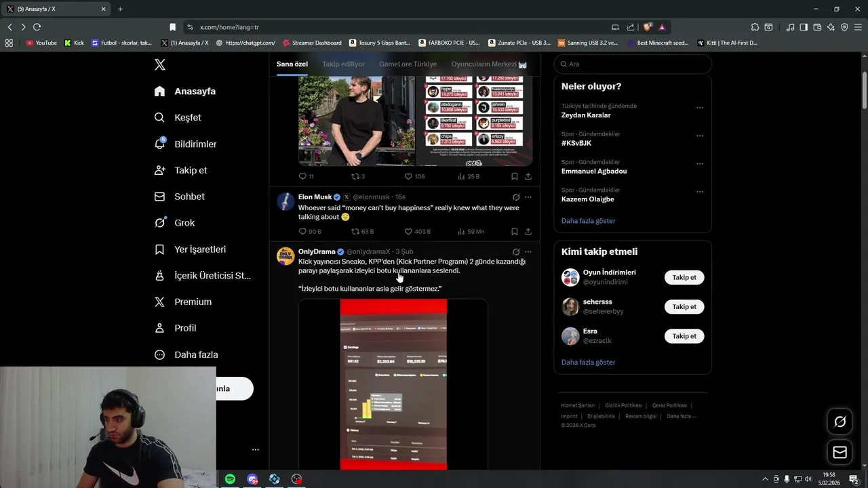Switch to Oyuncuların Merkezi tab
The image size is (868, 488).
click(x=489, y=64)
